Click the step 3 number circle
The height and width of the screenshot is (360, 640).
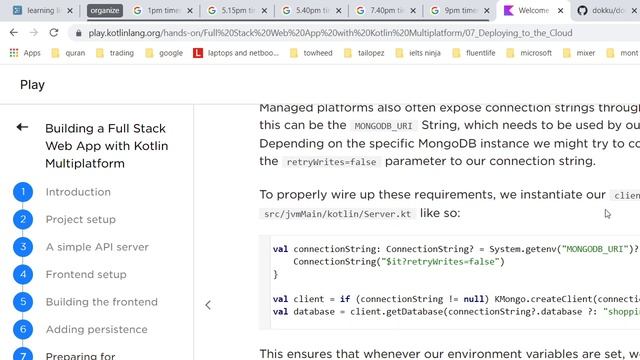point(23,247)
